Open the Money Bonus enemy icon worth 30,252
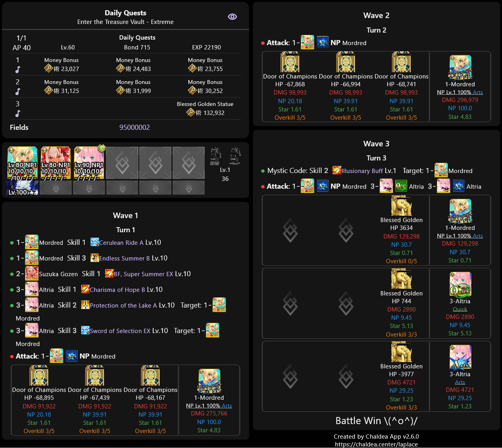This screenshot has height=448, width=502. tap(192, 91)
